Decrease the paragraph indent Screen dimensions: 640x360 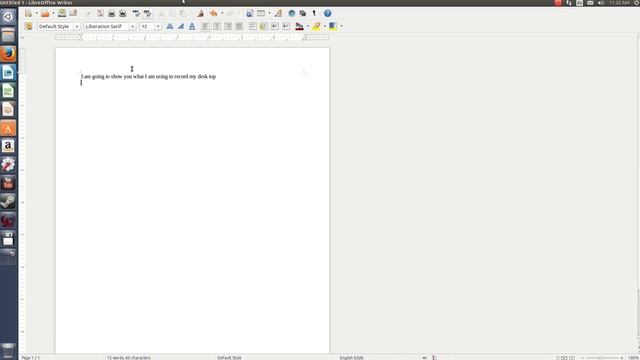coord(275,27)
